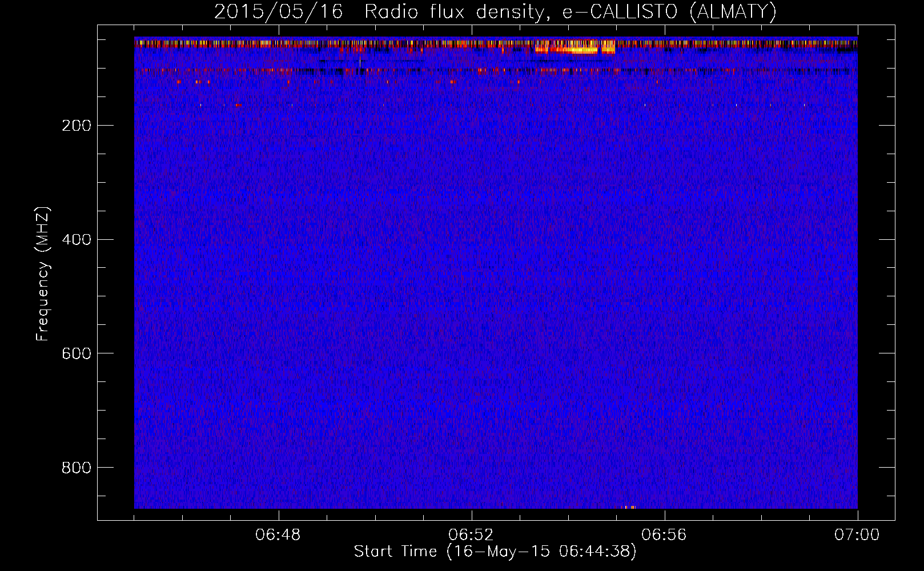Click the 07:00 time tick label

tap(857, 535)
